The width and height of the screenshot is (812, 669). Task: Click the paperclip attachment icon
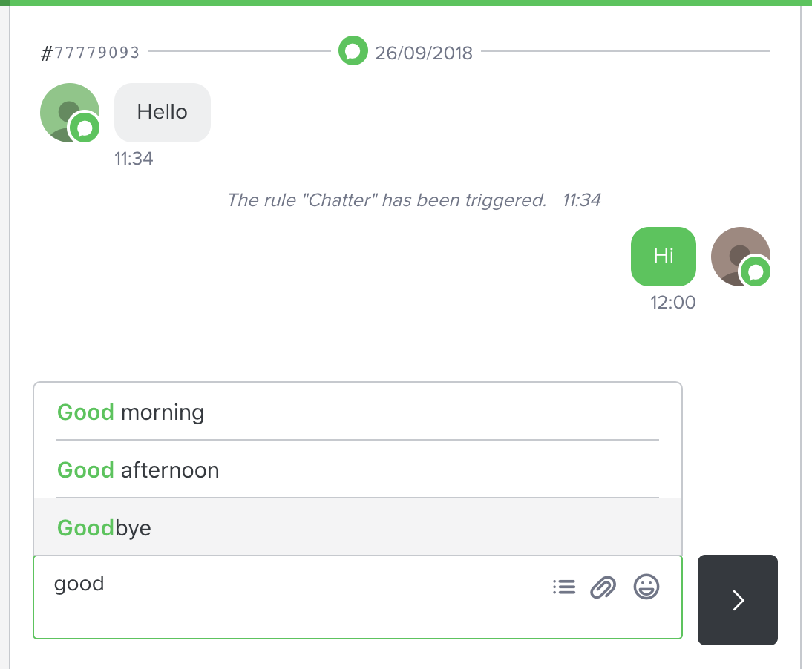click(603, 587)
